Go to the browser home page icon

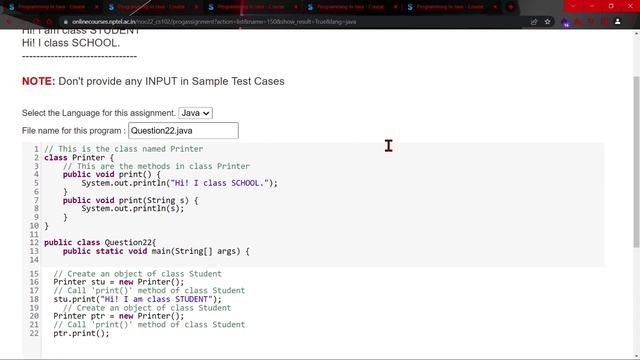50,22
